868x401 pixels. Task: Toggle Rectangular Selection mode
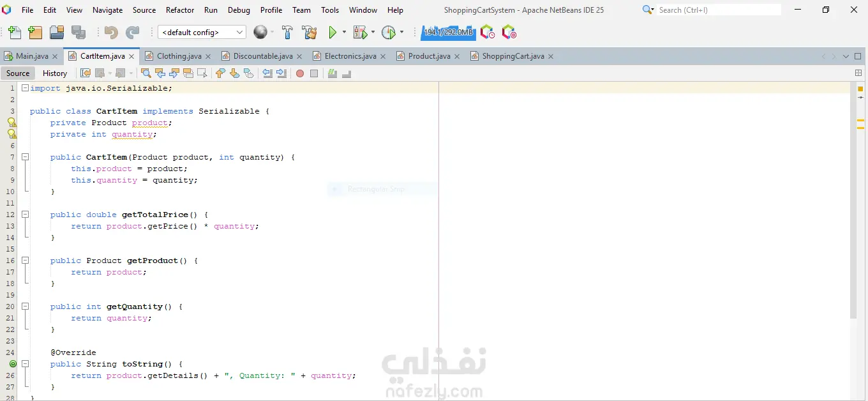pos(202,73)
